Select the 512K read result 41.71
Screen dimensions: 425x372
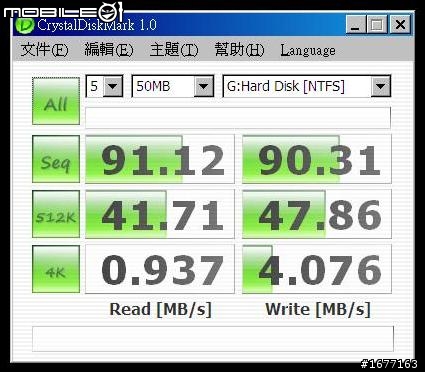tap(160, 214)
